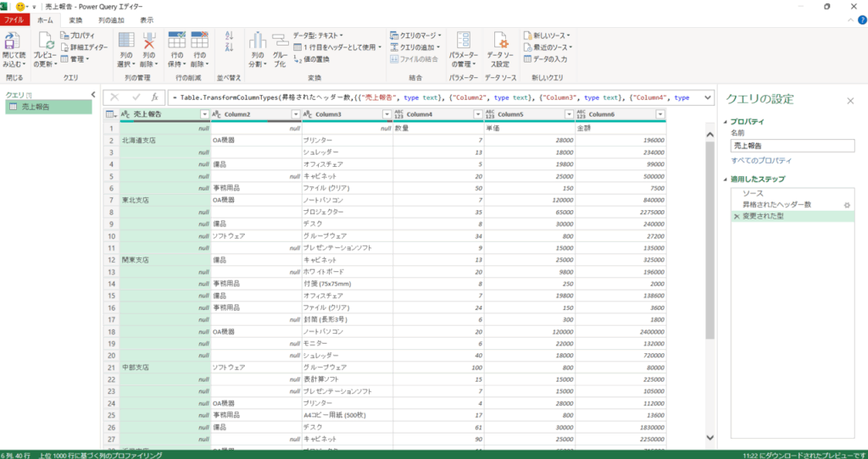Click the fx button in formula bar
Viewport: 868px width, 459px height.
[154, 97]
